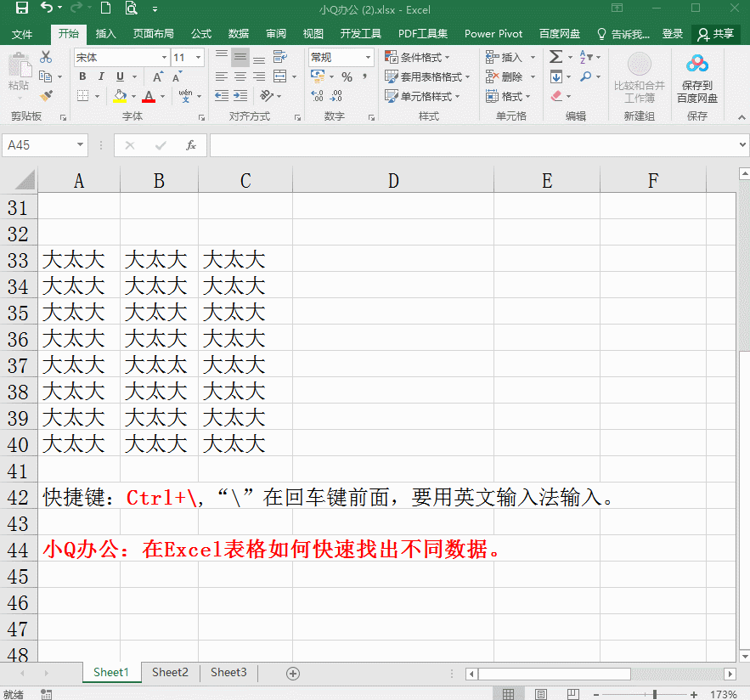Click the Save icon in quick access toolbar
The width and height of the screenshot is (750, 700).
tap(20, 7)
